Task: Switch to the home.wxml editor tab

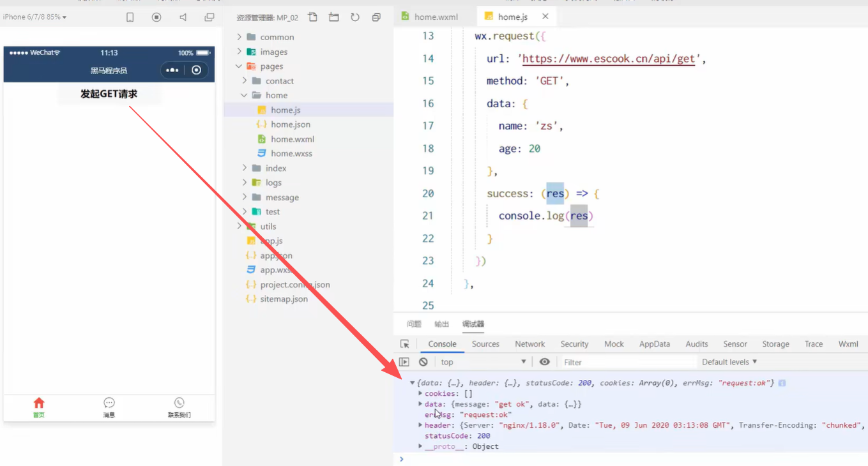Action: tap(436, 17)
